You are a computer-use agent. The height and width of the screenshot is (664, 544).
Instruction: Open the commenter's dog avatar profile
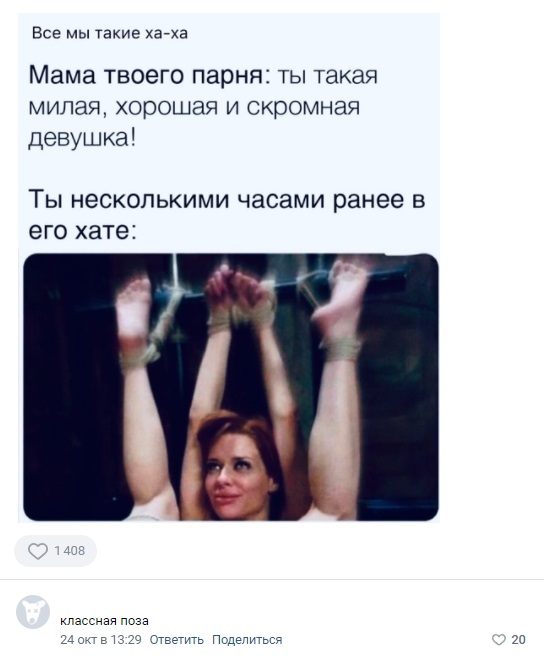coord(33,612)
